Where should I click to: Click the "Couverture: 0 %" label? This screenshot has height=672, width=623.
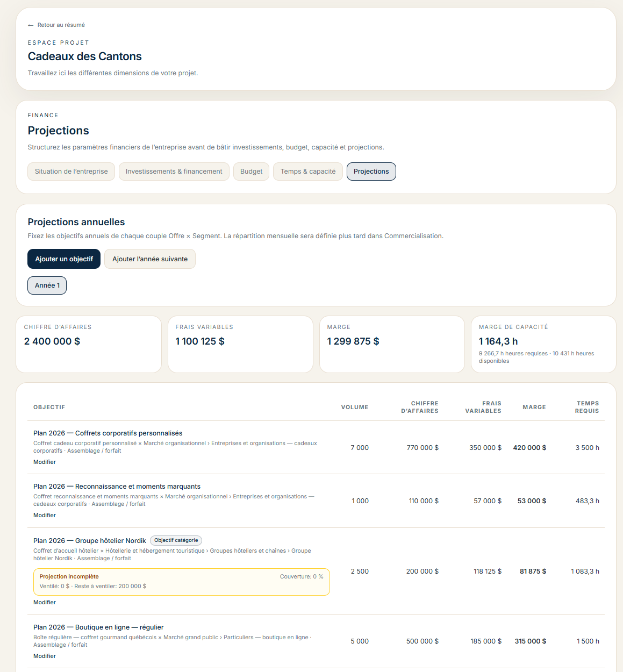point(302,577)
